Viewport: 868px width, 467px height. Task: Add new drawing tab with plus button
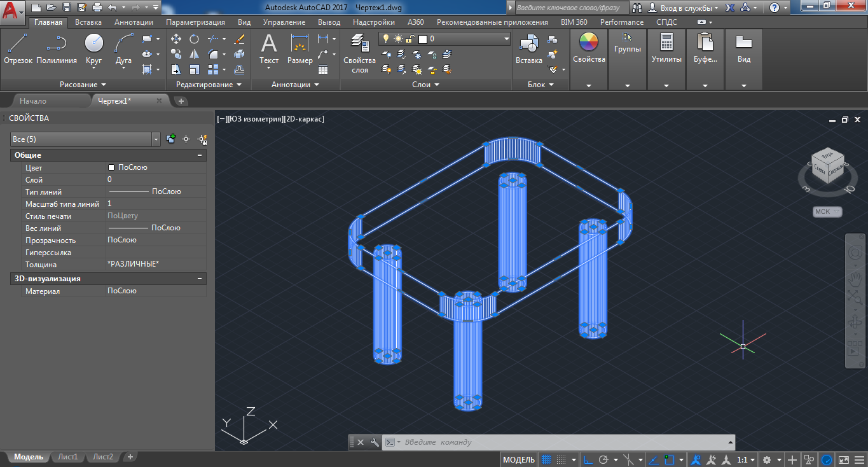coord(181,101)
